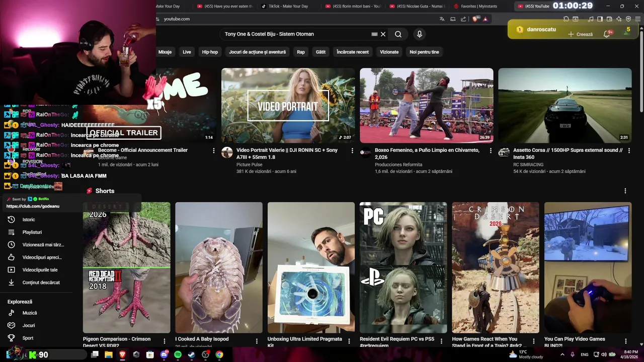Open the Leo AI sparkle icon
This screenshot has height=362, width=644.
(619, 19)
